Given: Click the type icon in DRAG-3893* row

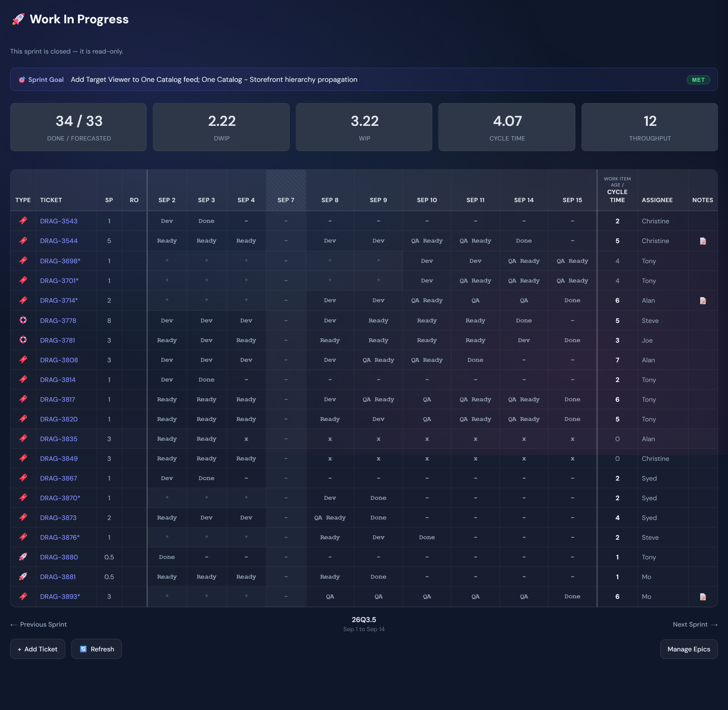Looking at the screenshot, I should tap(23, 596).
